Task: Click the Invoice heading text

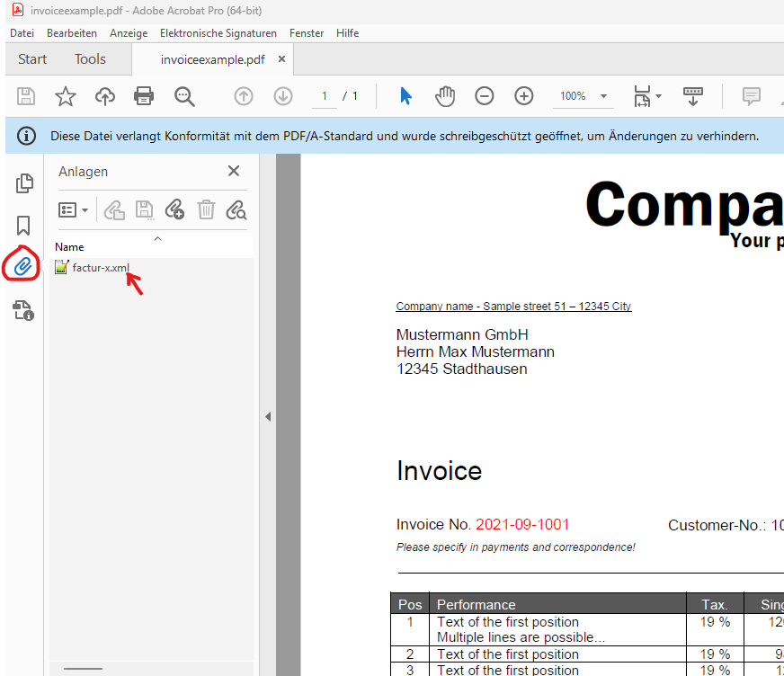Action: point(439,471)
